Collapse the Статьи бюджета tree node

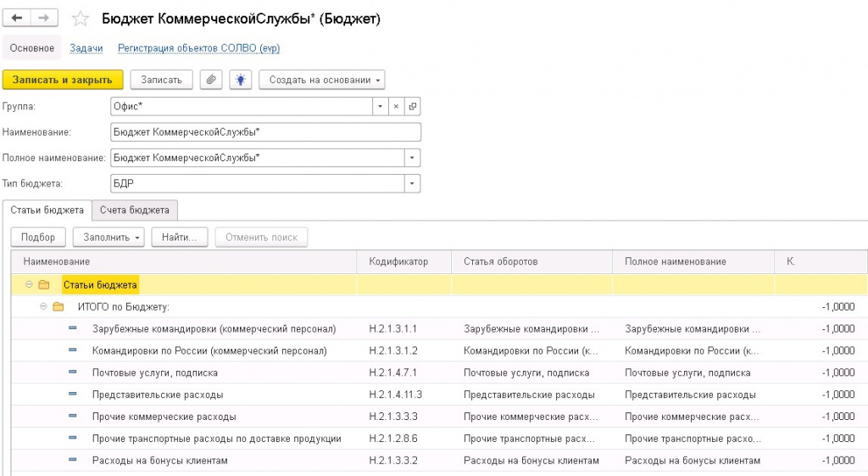point(29,285)
